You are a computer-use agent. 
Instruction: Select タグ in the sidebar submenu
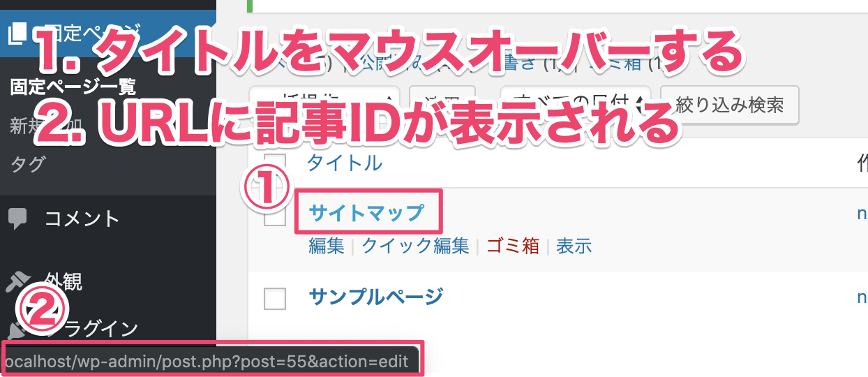[x=28, y=165]
